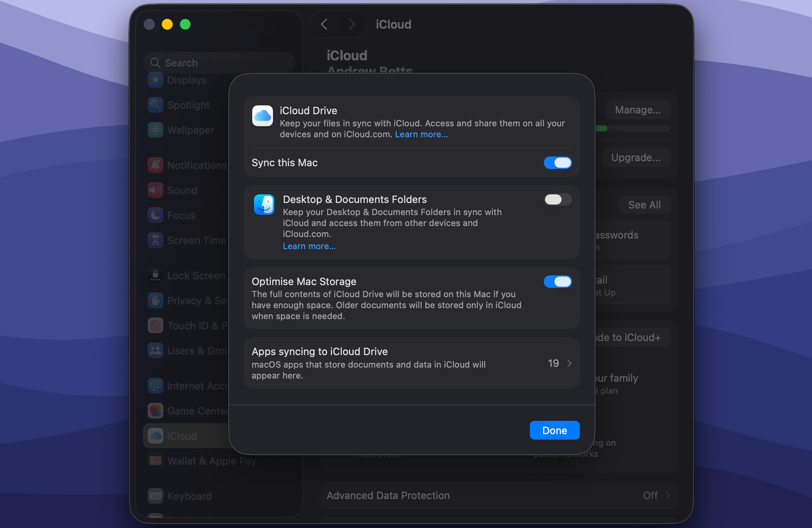Select Sound in the sidebar

[x=183, y=190]
